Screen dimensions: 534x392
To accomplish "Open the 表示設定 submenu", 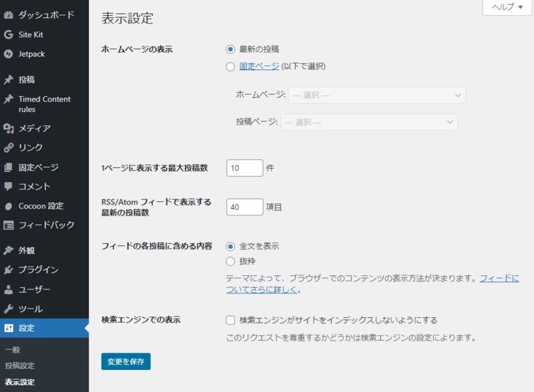I will click(x=20, y=382).
